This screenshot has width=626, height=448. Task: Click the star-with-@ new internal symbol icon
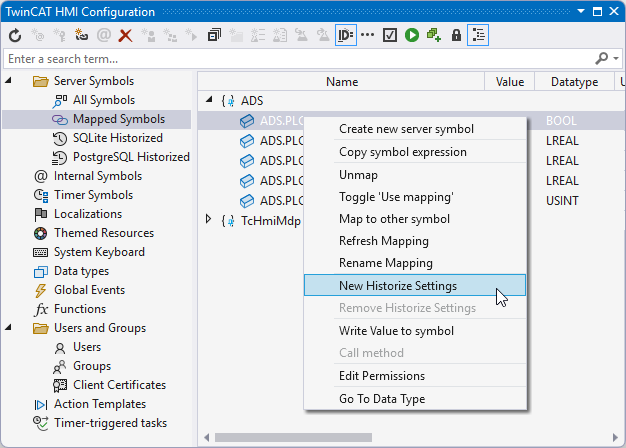click(38, 36)
